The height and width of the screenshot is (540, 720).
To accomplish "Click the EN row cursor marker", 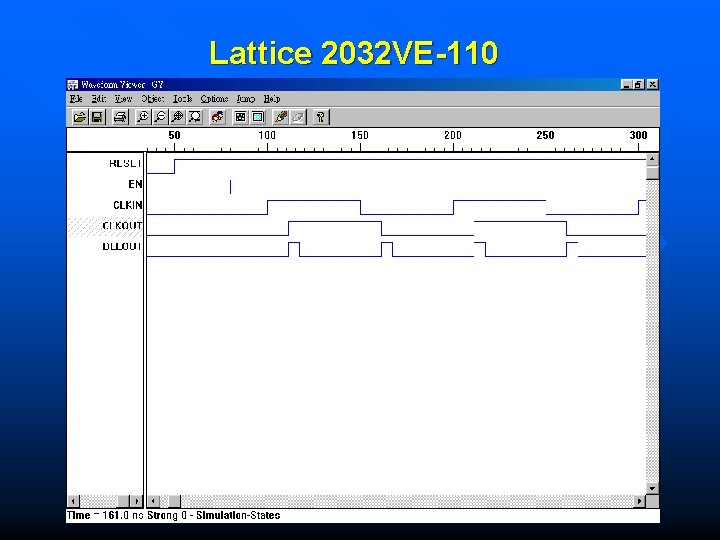I will point(231,187).
